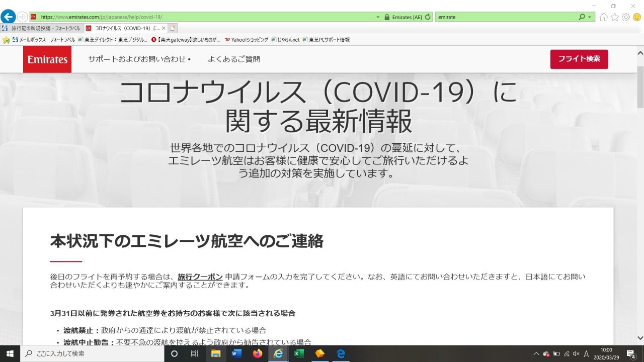This screenshot has height=362, width=644.
Task: Open Microsoft Edge from taskbar
Action: pos(341,353)
